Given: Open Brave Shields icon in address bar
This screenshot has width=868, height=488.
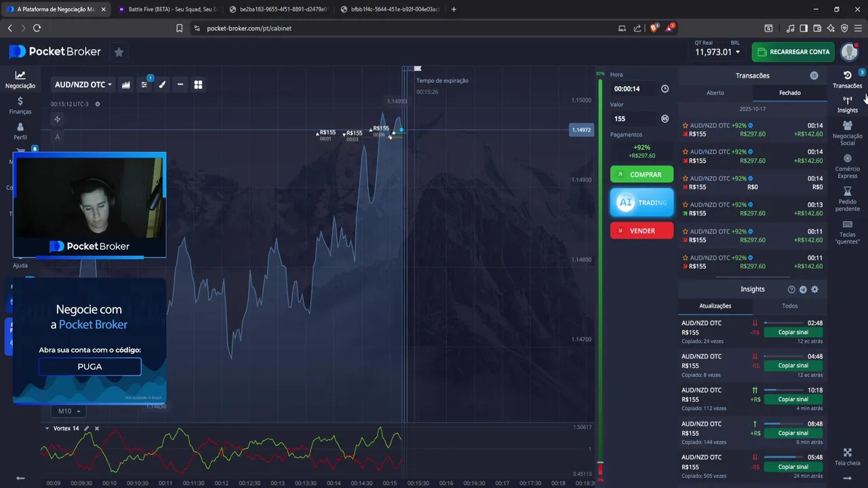Looking at the screenshot, I should tap(655, 28).
